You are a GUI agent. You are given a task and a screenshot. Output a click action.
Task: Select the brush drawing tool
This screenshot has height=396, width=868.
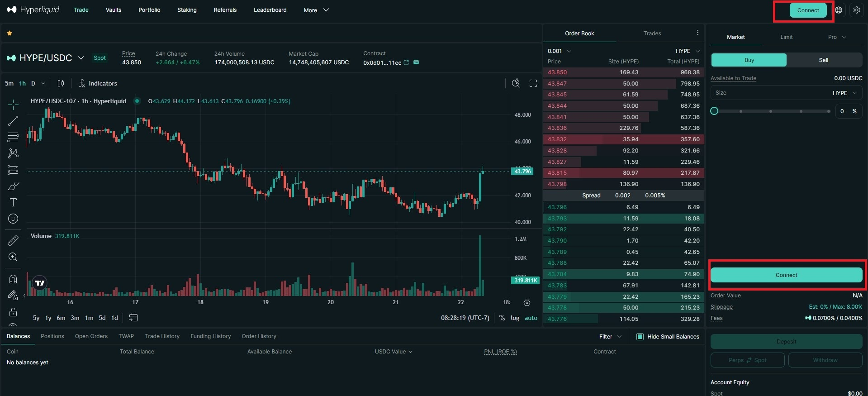pyautogui.click(x=13, y=186)
